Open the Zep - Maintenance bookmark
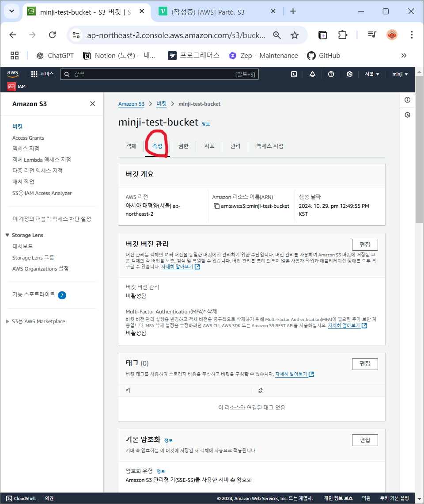 [263, 56]
